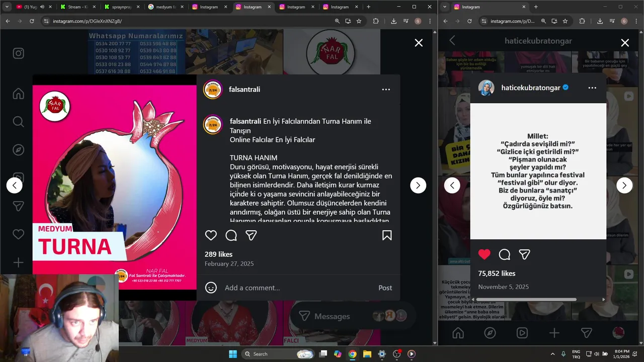Share the haticekubratongar post
Viewport: 644px width, 362px height.
[524, 254]
